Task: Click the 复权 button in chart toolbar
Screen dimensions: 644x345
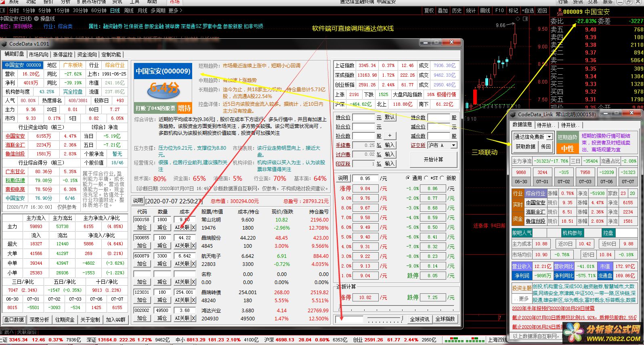Action: point(429,10)
